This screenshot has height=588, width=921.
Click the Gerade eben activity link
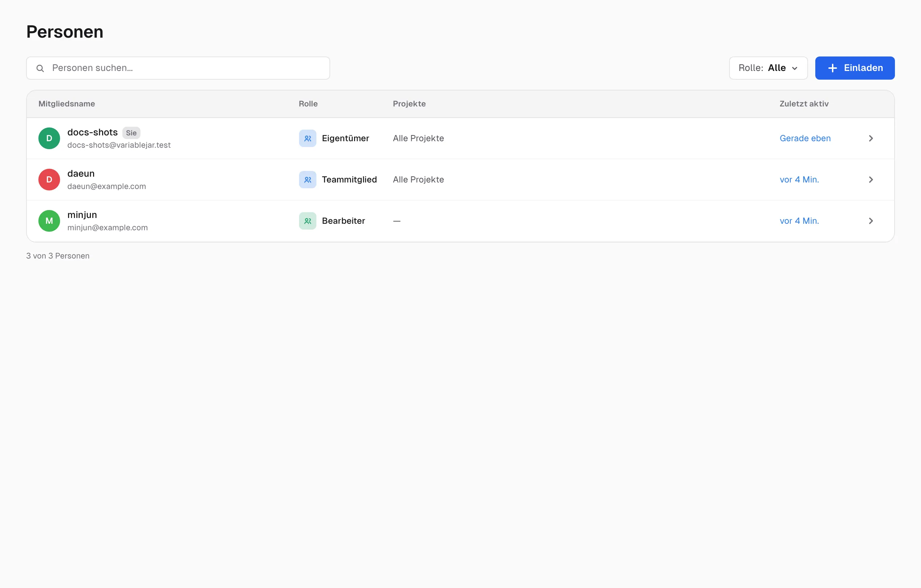click(x=805, y=138)
